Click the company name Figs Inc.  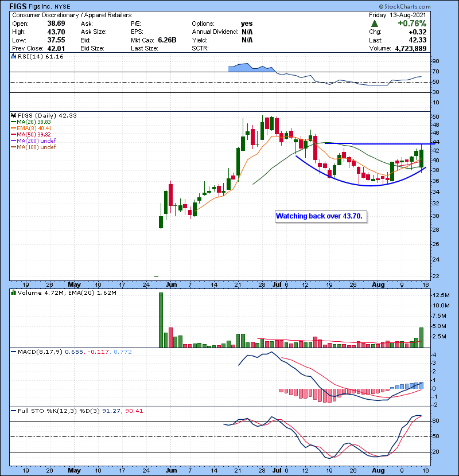tap(41, 6)
